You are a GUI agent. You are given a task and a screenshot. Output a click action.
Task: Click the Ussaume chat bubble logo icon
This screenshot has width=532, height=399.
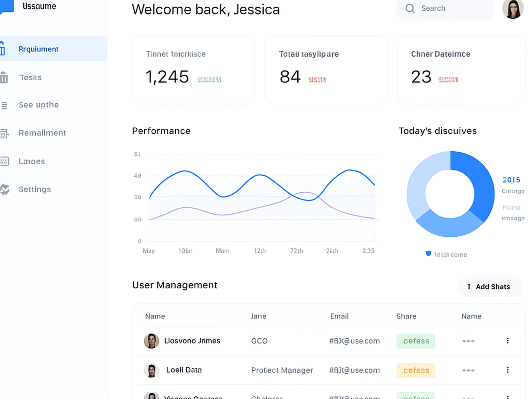(7, 6)
